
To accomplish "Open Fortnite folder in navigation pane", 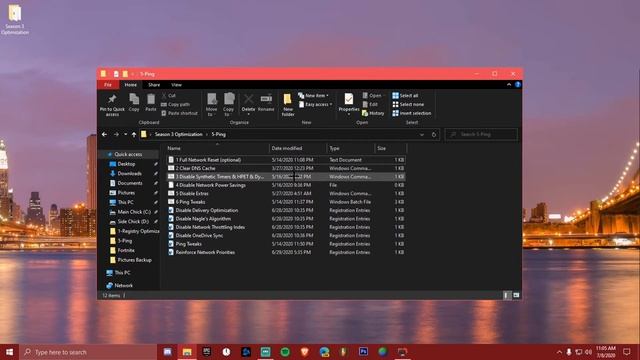I will coord(126,250).
